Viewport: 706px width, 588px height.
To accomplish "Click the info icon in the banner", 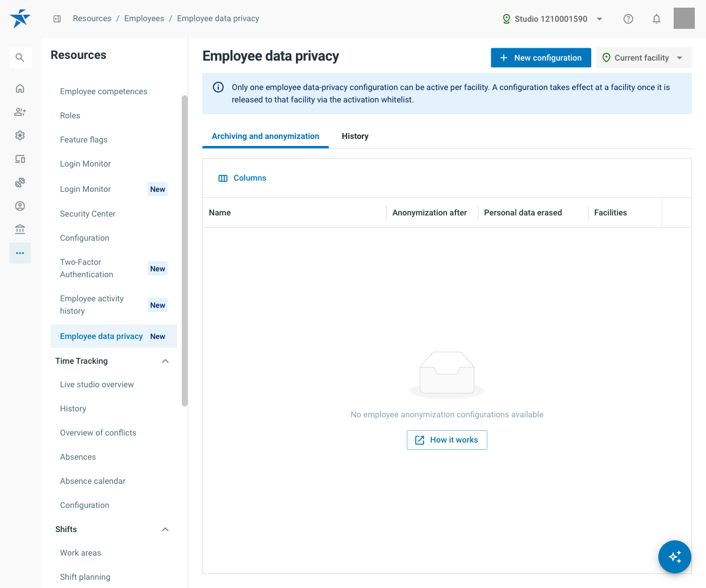I will point(218,87).
